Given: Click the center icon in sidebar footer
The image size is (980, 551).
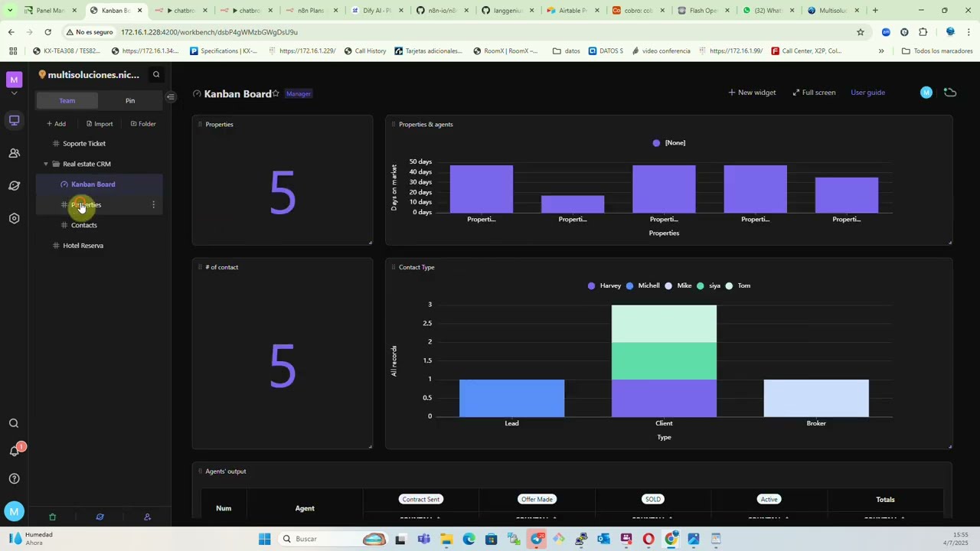Looking at the screenshot, I should pos(100,517).
